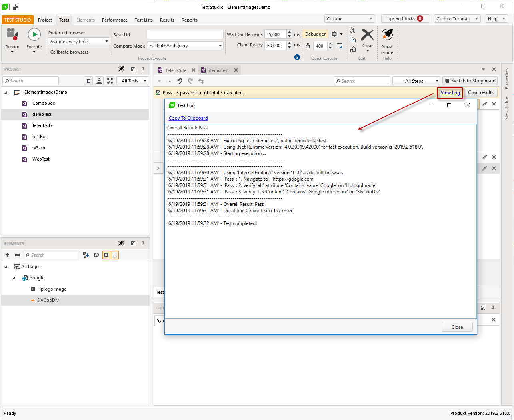
Task: Toggle the first highlighted Elements view button
Action: (106, 255)
